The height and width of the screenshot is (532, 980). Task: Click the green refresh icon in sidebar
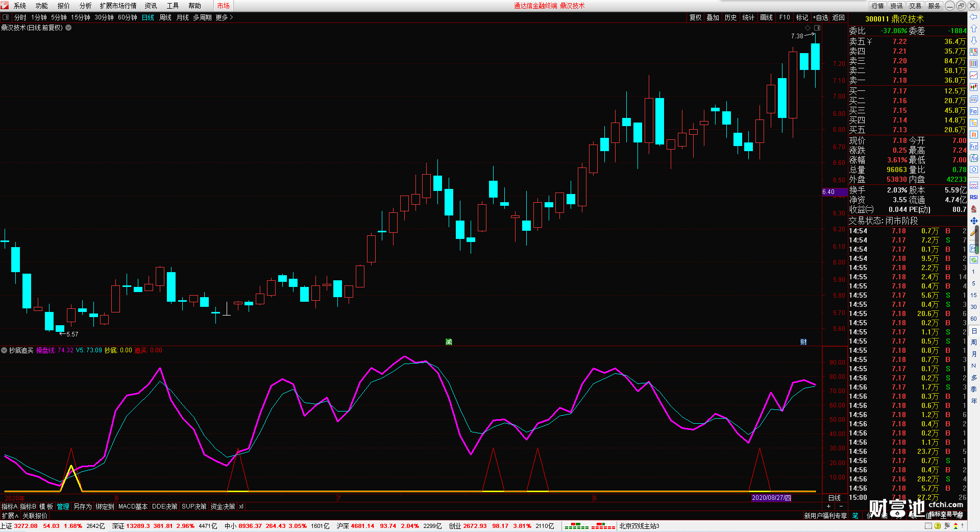pos(974,260)
